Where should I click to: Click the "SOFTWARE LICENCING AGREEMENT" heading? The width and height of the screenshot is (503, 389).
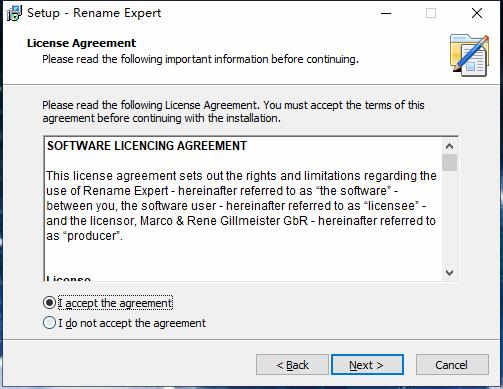point(147,146)
